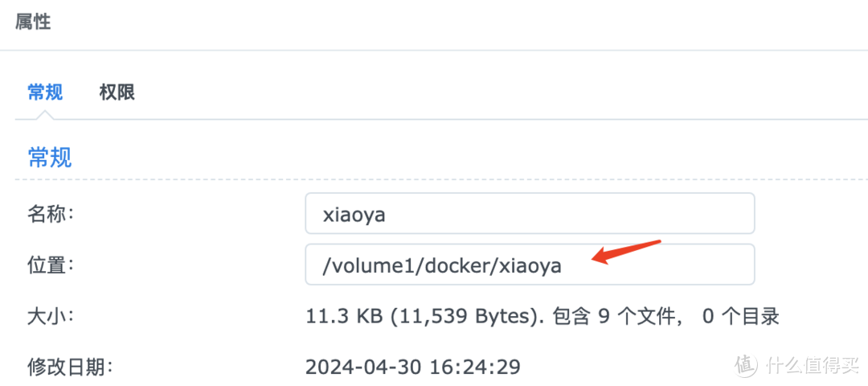This screenshot has height=386, width=868.
Task: Click the 位置 label
Action: click(51, 265)
